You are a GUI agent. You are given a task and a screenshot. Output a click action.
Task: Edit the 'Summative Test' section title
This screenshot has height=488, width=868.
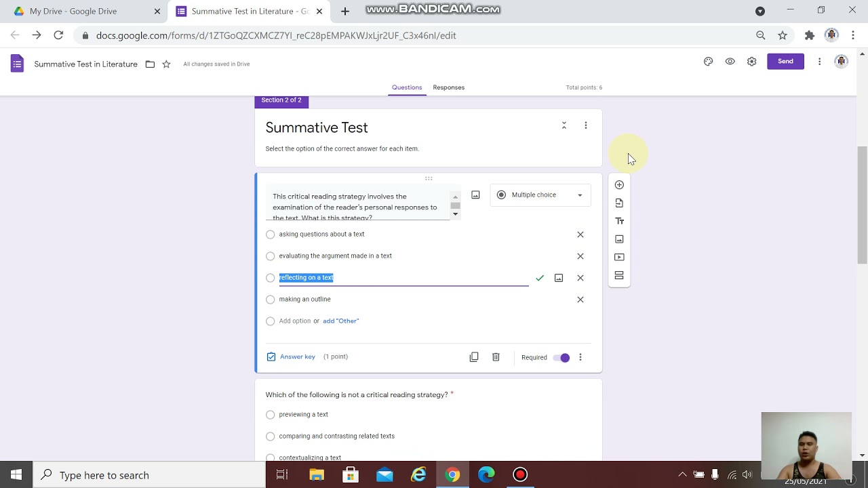point(316,127)
